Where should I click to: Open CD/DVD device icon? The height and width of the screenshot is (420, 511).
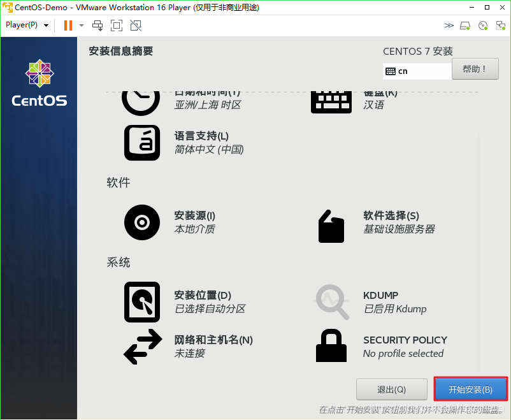483,25
